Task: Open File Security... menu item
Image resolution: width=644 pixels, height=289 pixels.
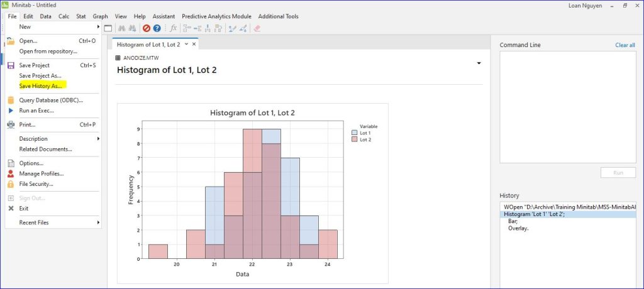Action: (x=53, y=184)
